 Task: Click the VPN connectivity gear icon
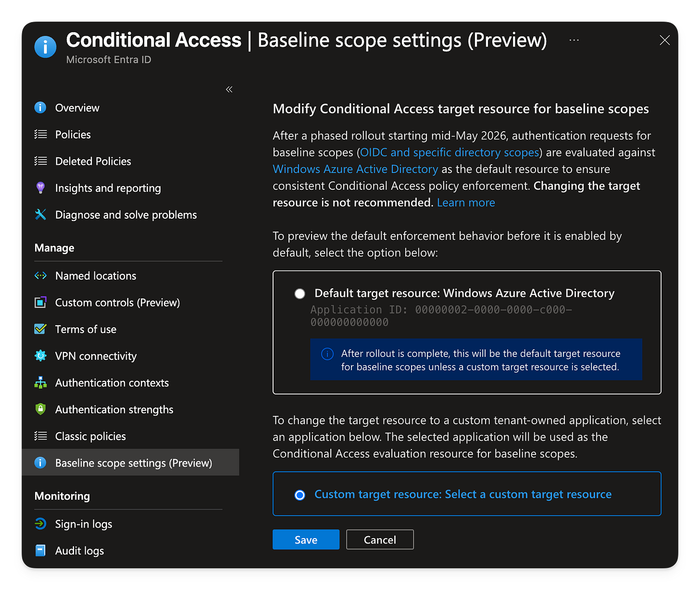[x=40, y=356]
